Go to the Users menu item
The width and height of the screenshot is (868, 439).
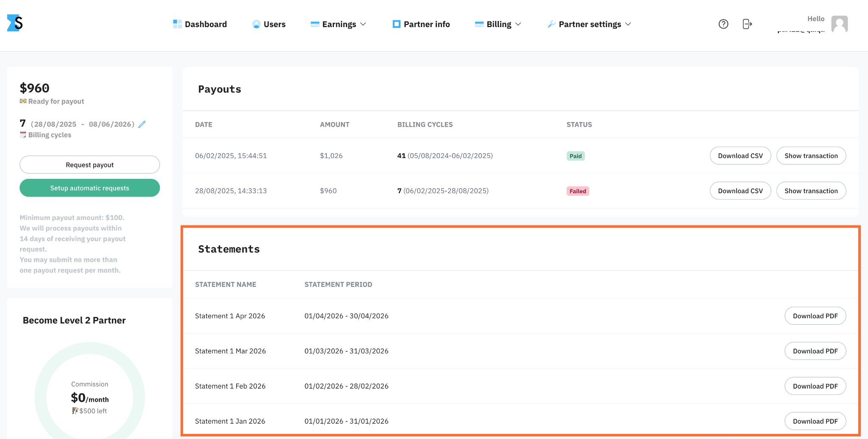pos(269,24)
